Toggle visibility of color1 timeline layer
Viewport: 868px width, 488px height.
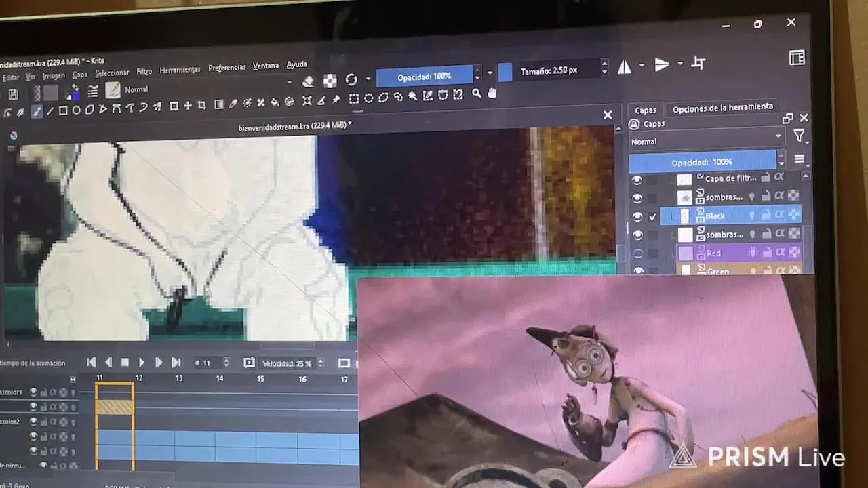[33, 392]
